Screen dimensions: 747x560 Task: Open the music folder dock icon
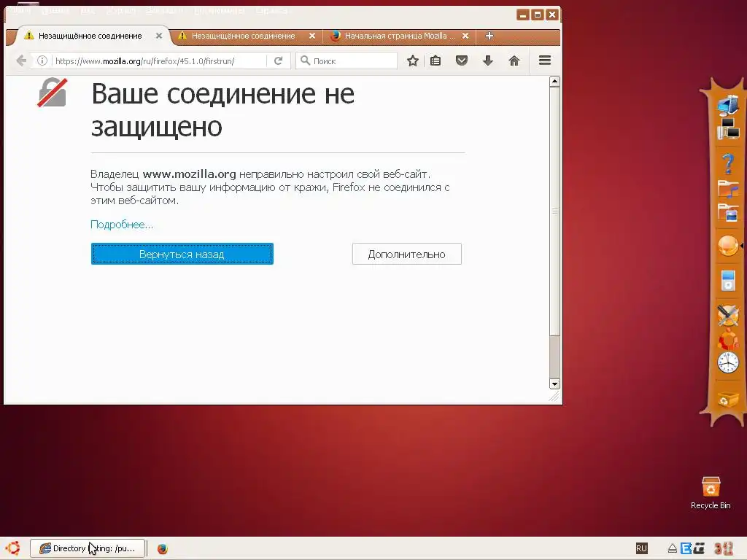[x=728, y=189]
